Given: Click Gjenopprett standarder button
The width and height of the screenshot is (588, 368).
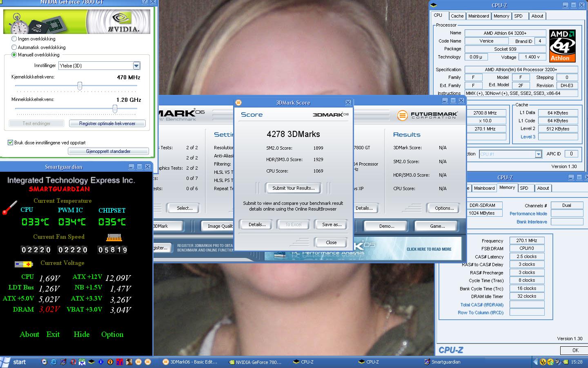Looking at the screenshot, I should 108,151.
